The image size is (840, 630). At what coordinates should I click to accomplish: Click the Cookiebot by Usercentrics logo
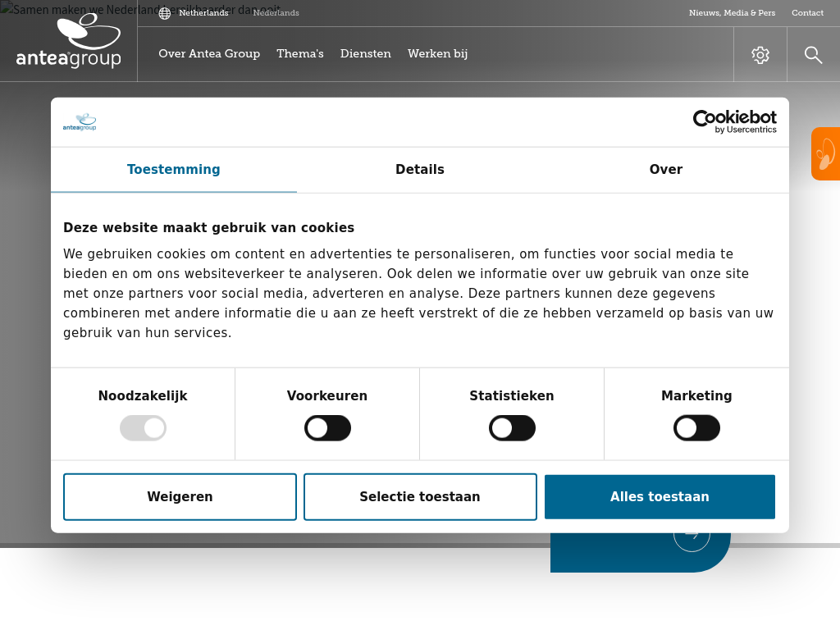click(734, 121)
